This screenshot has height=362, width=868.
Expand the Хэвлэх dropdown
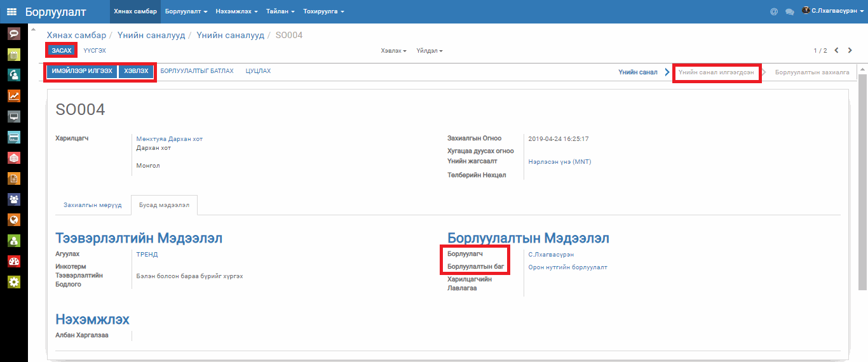pyautogui.click(x=393, y=51)
